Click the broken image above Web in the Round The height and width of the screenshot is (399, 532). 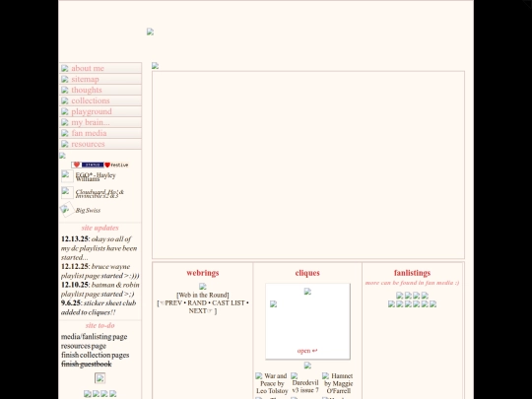tap(203, 287)
